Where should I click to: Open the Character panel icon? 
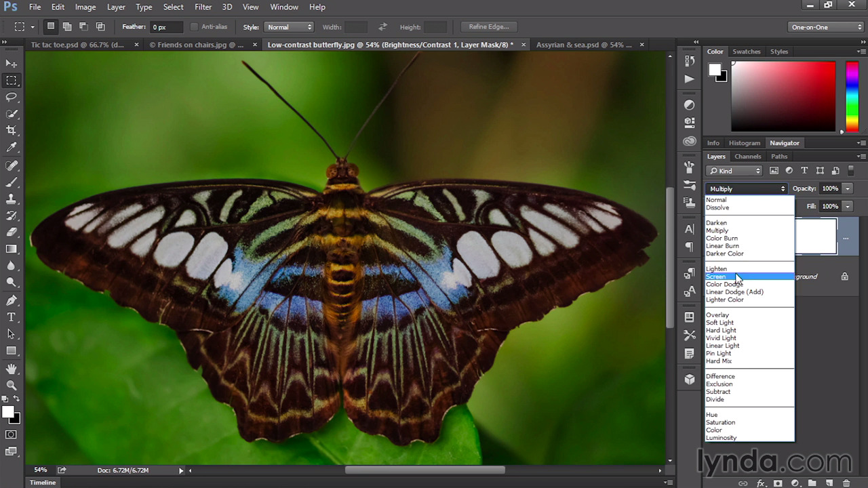click(690, 229)
